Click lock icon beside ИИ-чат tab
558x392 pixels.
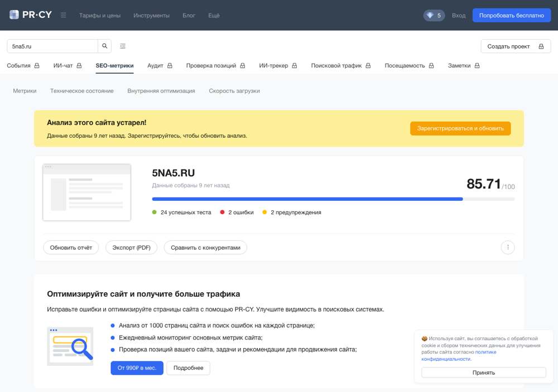[79, 65]
